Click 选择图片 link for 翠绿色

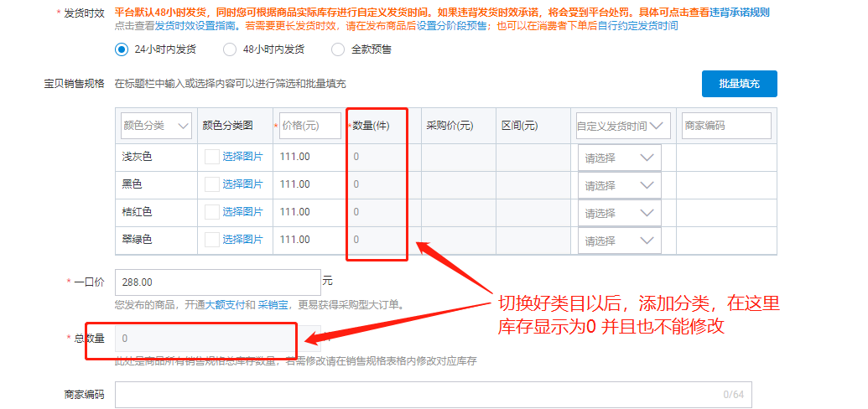[x=242, y=240]
